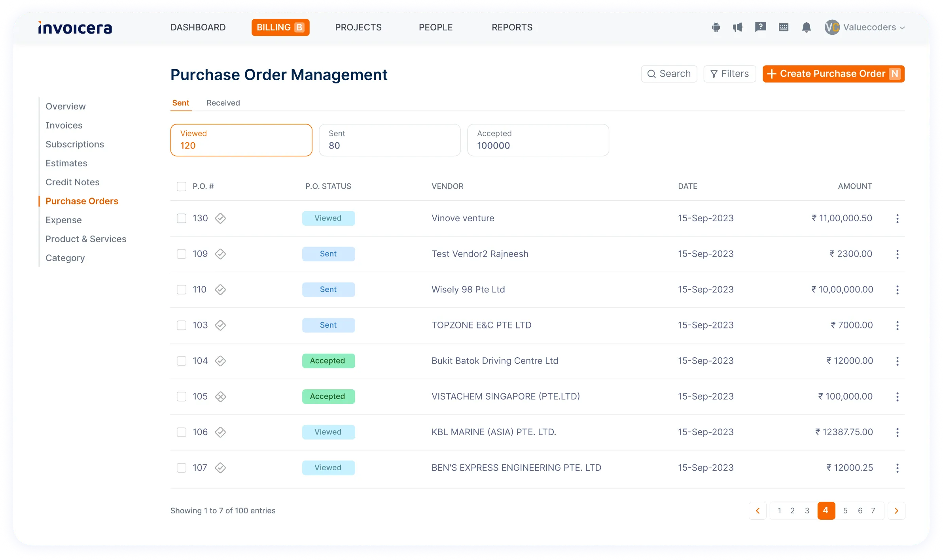Tick the select-all checkbox in table header
Viewport: 943px width, 560px height.
coord(181,186)
